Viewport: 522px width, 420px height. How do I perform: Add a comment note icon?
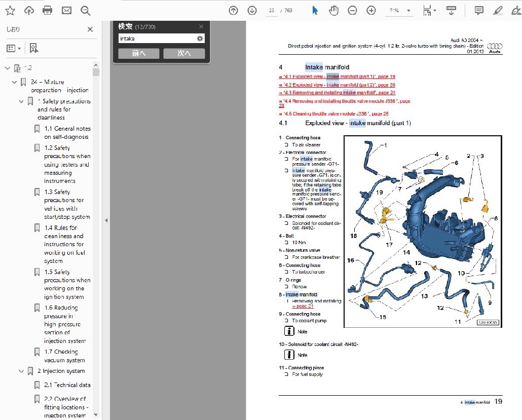479,11
